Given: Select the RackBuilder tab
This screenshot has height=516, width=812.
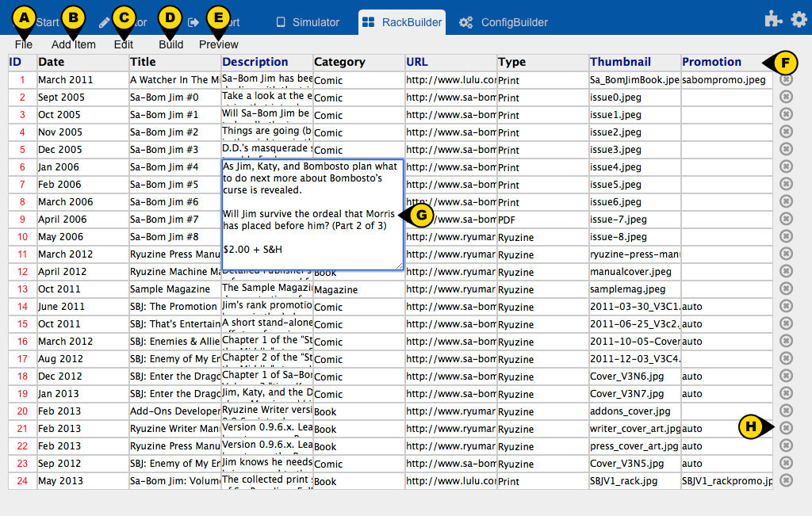Looking at the screenshot, I should point(402,22).
